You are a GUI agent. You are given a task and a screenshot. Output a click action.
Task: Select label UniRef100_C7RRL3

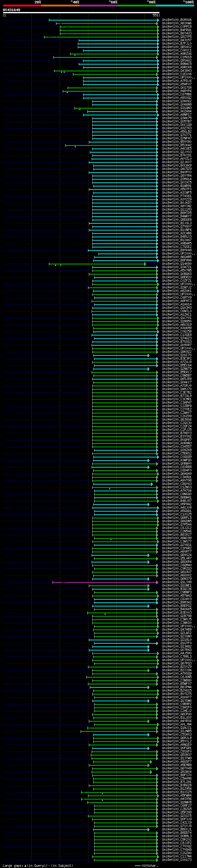click(x=176, y=656)
